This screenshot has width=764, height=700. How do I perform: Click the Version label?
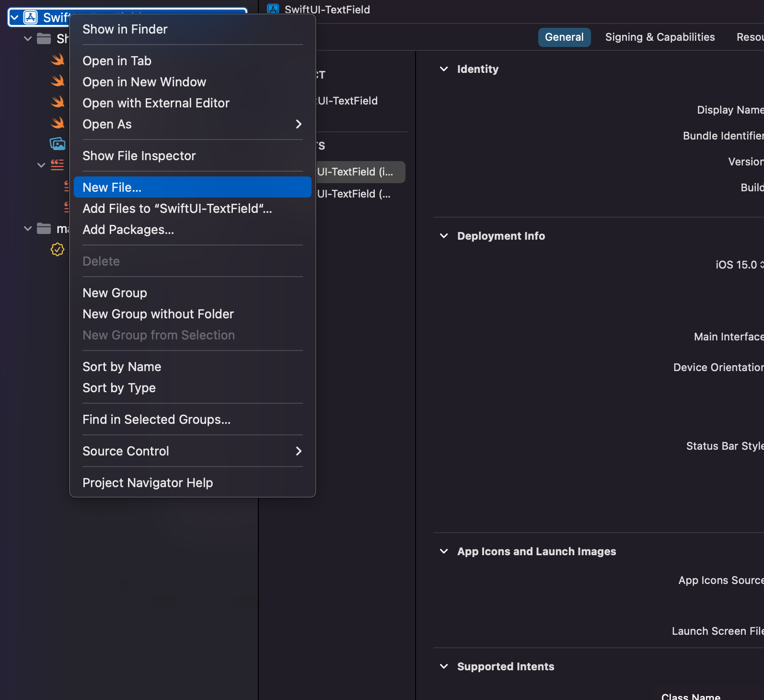(746, 162)
